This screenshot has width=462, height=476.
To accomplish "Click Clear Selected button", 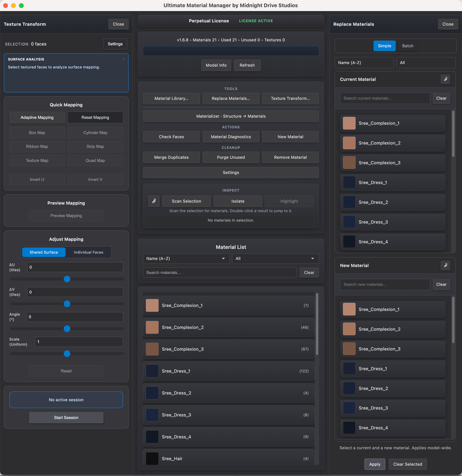I will point(408,464).
